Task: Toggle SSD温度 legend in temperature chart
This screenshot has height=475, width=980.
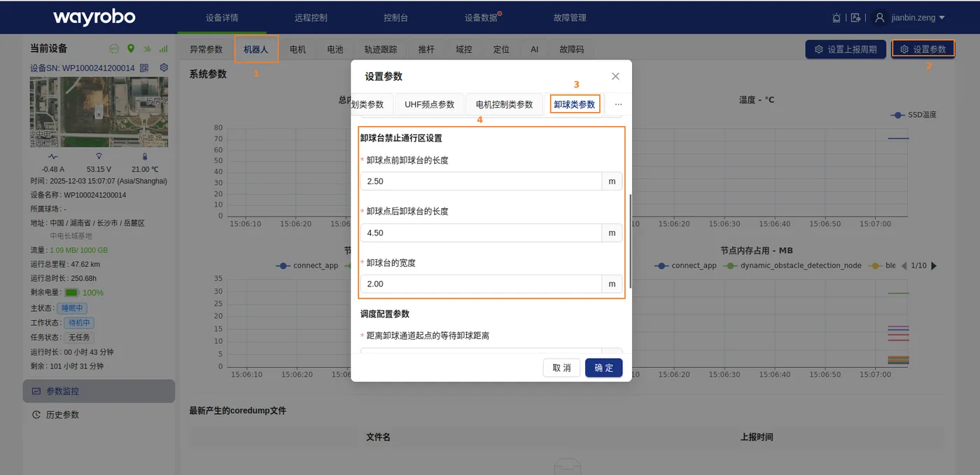Action: (913, 114)
